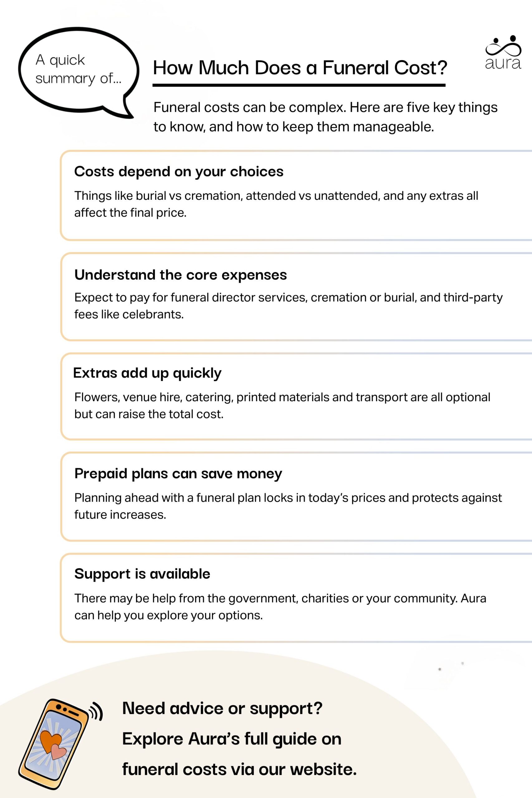Click the flowers and venue hire description
532x798 pixels.
point(282,406)
